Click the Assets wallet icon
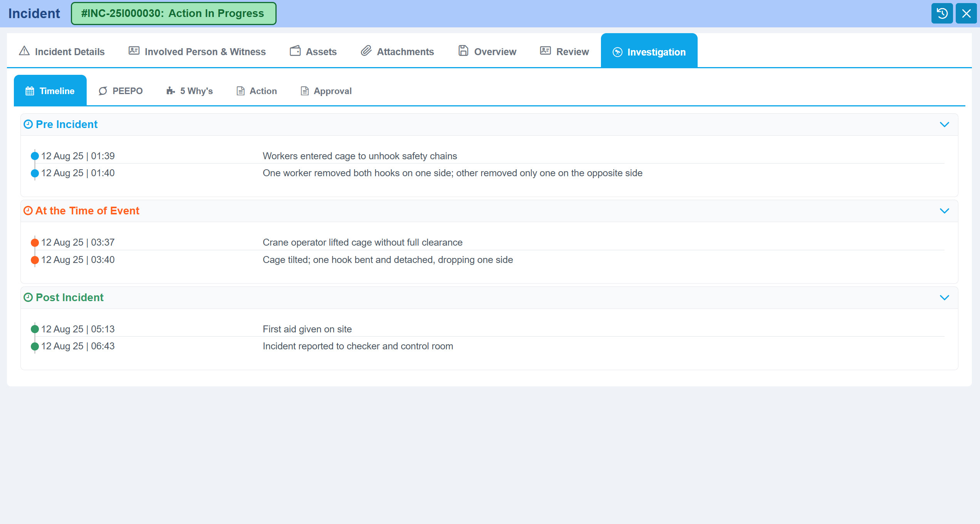This screenshot has width=980, height=524. (x=295, y=51)
